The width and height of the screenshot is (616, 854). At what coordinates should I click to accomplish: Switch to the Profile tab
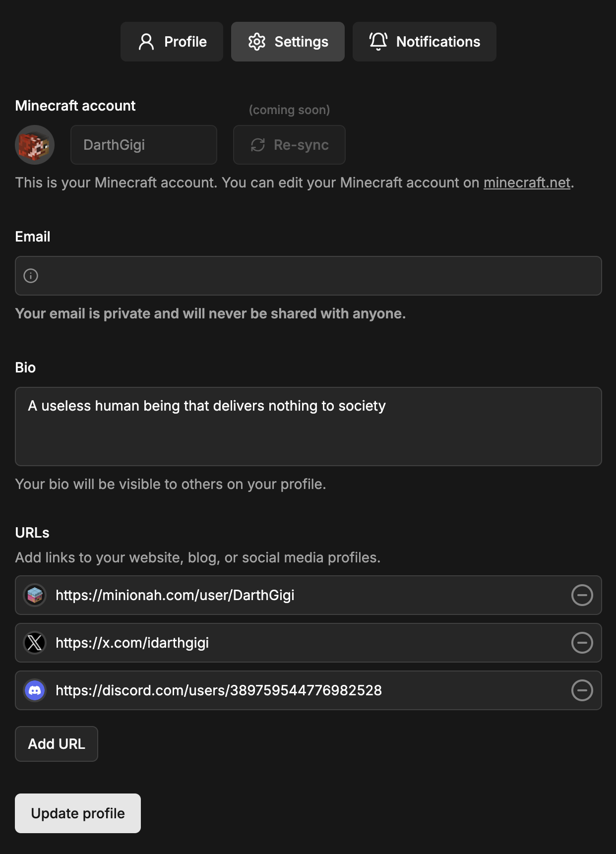click(x=172, y=42)
